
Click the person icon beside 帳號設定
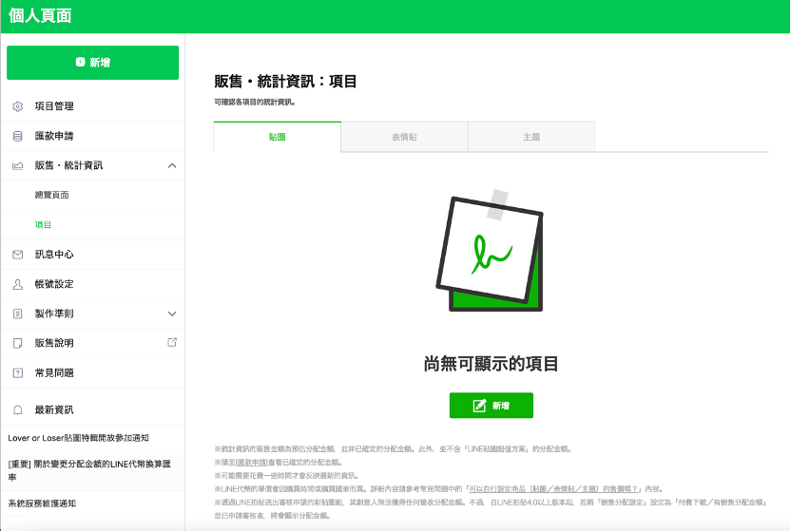point(18,284)
